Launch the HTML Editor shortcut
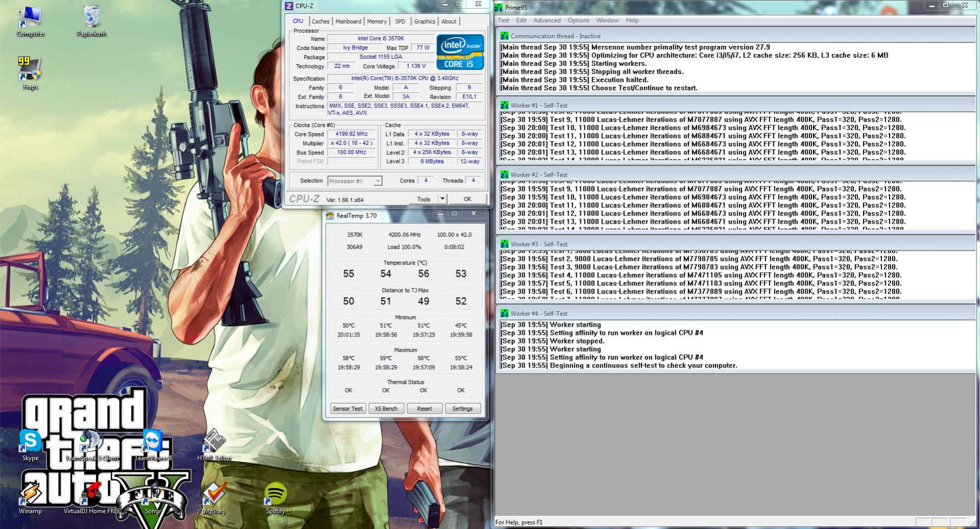Screen dimensions: 980x529 click(214, 444)
